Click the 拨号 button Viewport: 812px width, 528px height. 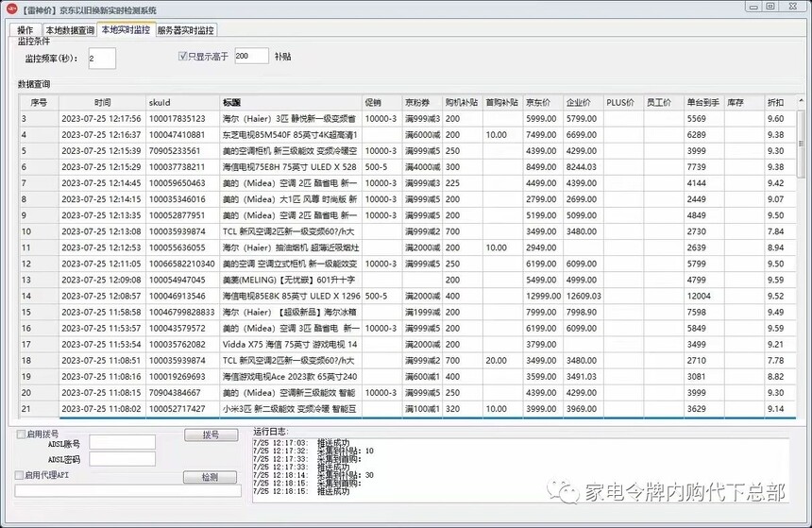pos(211,434)
